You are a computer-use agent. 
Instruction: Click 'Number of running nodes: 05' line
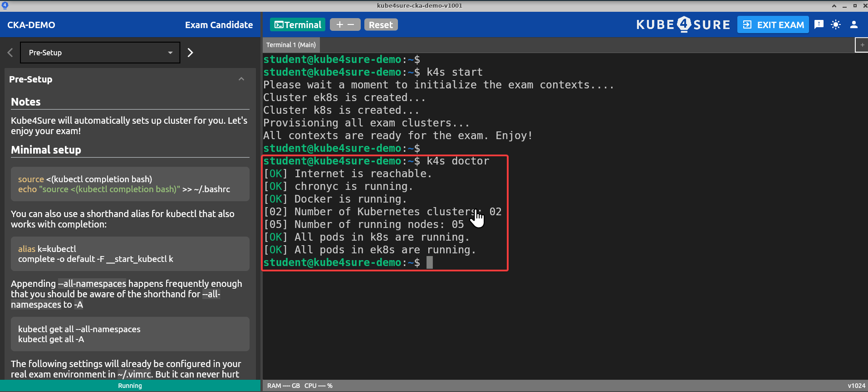pos(363,224)
